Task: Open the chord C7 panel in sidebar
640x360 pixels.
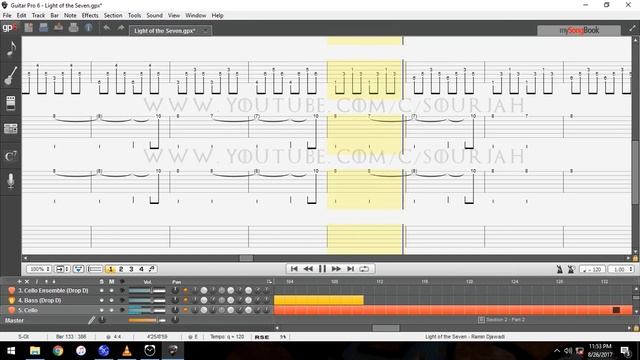Action: click(11, 156)
